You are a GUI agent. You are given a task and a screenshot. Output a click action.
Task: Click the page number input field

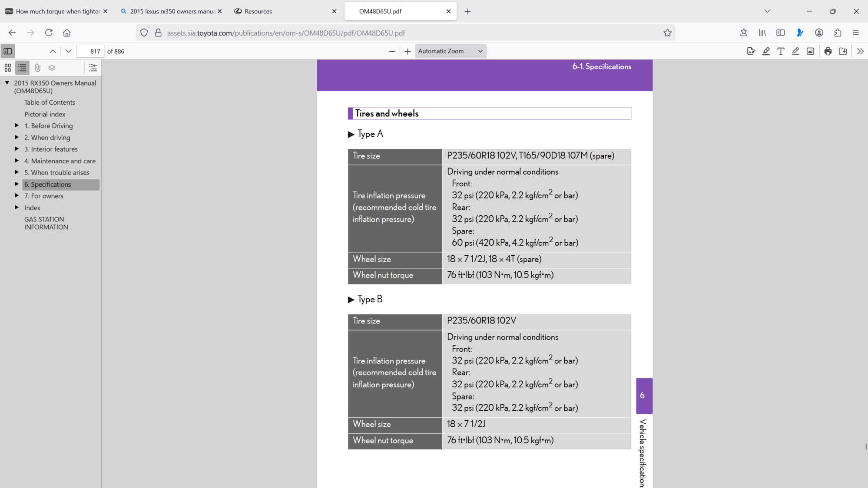[x=90, y=51]
